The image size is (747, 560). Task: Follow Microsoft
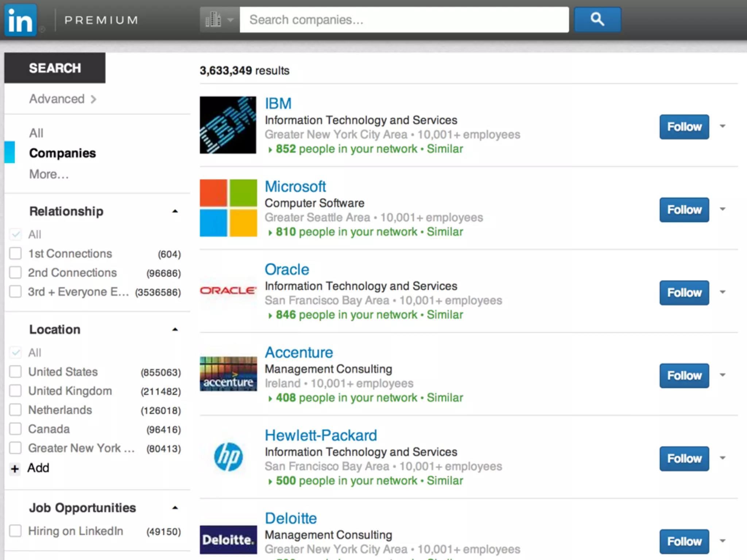[x=684, y=210]
